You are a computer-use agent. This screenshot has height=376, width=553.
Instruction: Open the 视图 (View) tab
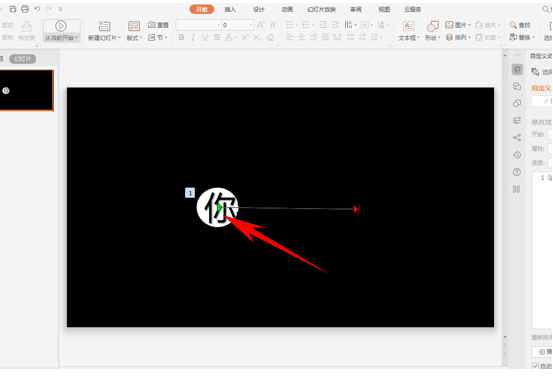(x=384, y=9)
